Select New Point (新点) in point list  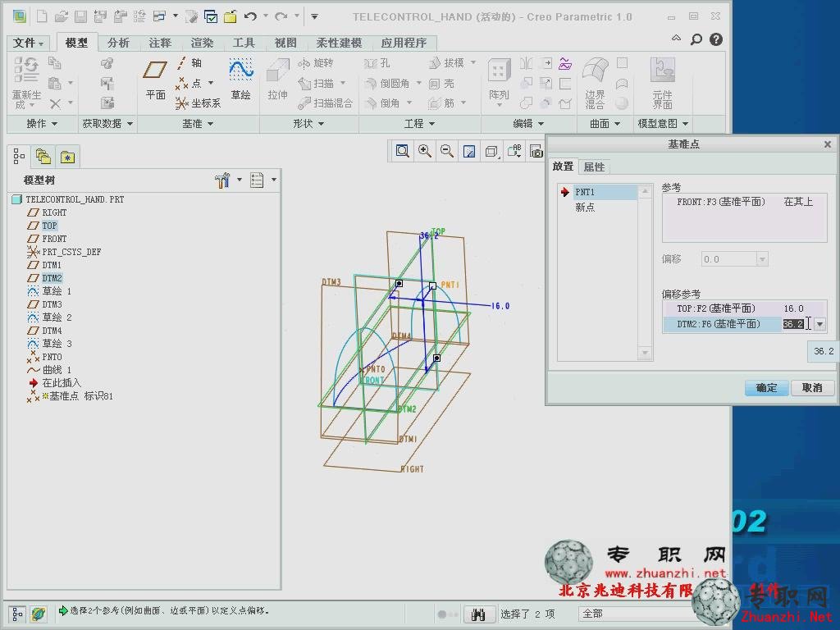(585, 208)
